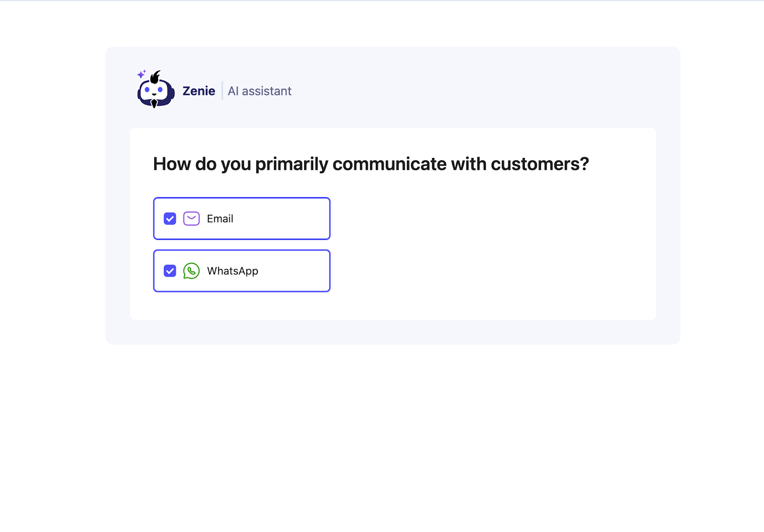Click the AI assistant label
Screen dimensions: 764x532
pos(259,91)
